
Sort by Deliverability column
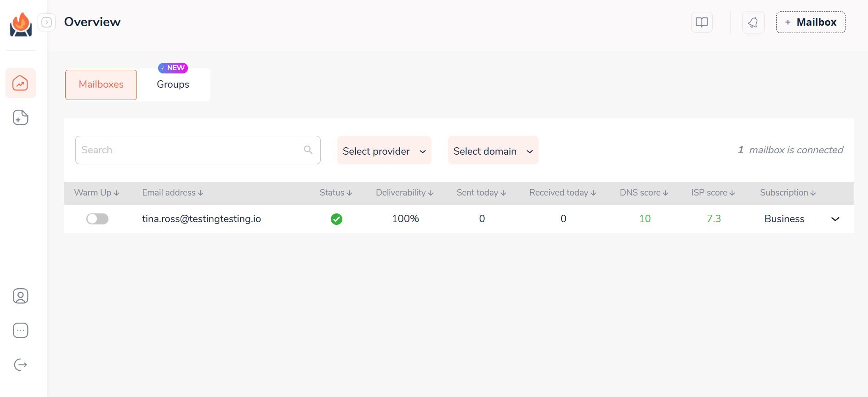[x=405, y=193]
